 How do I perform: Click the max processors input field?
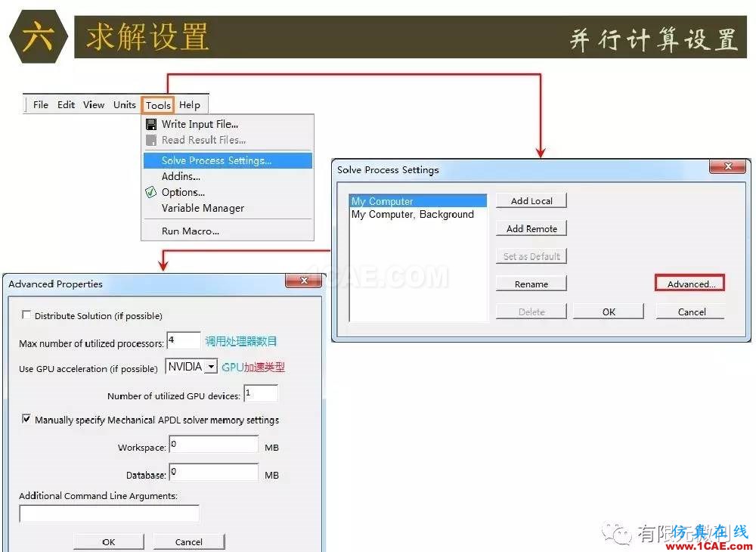click(x=183, y=340)
